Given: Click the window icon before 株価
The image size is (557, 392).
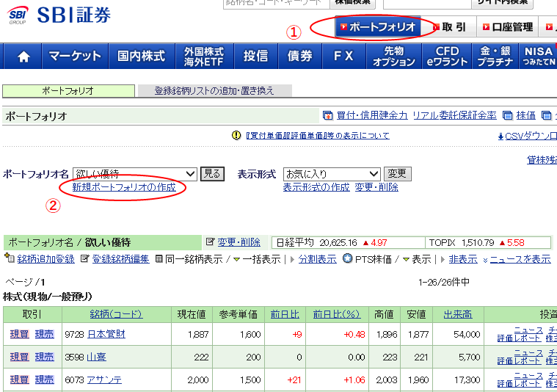Looking at the screenshot, I should click(x=508, y=115).
